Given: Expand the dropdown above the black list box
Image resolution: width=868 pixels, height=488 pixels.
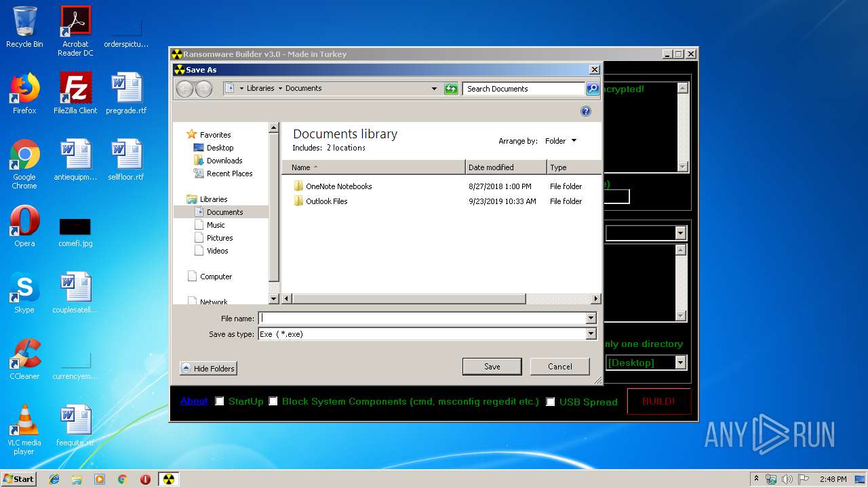Looking at the screenshot, I should click(681, 233).
